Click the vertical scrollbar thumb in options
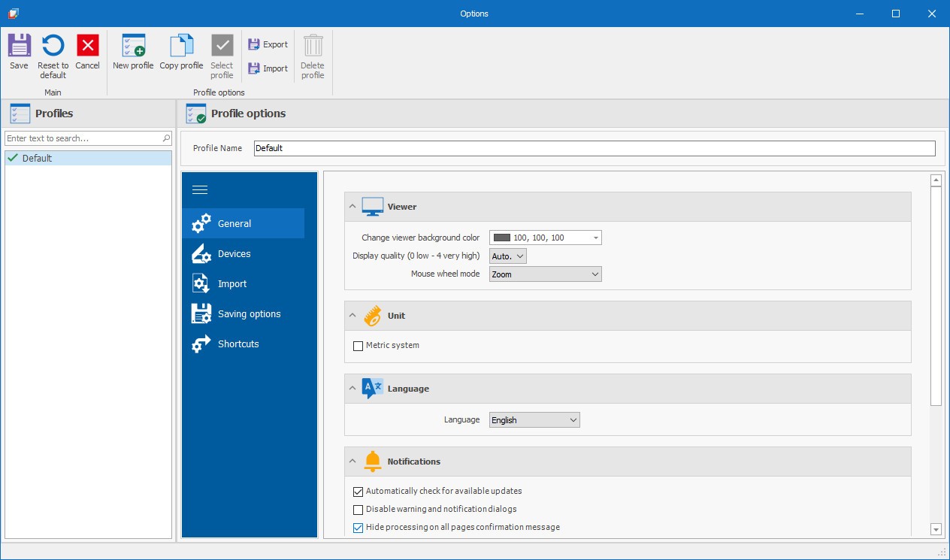Image resolution: width=950 pixels, height=560 pixels. (x=936, y=296)
